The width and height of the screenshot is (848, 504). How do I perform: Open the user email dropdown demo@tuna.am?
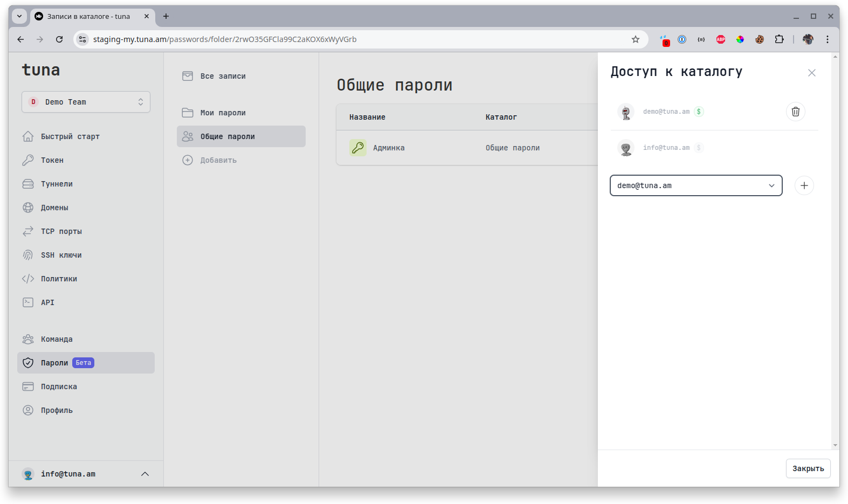pos(695,185)
